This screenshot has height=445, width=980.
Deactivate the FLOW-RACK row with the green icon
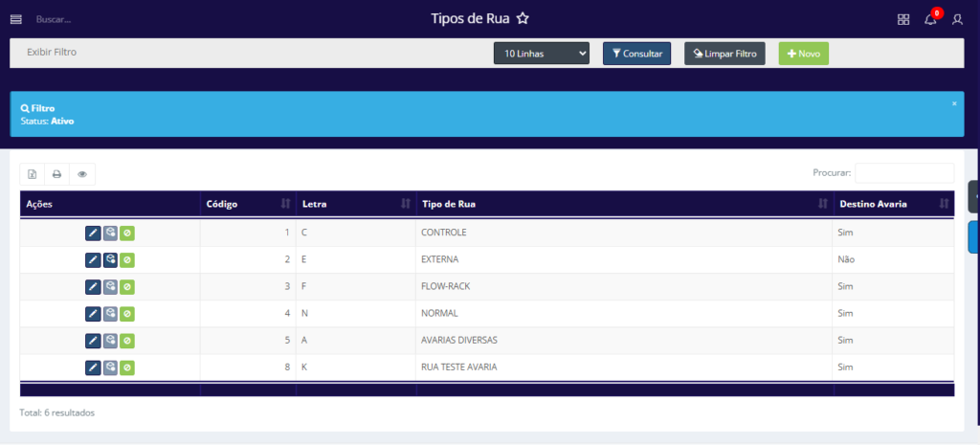click(x=127, y=286)
